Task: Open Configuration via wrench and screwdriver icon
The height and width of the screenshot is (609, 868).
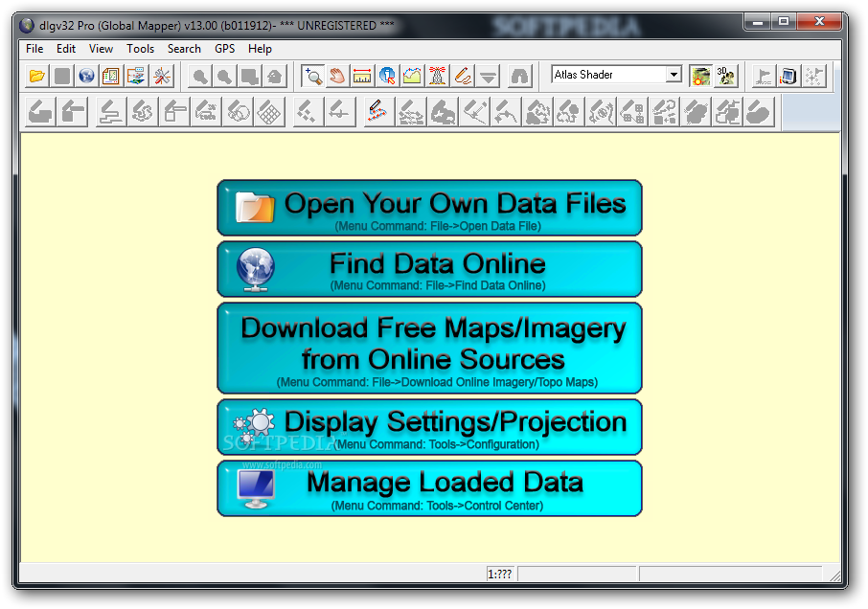Action: pos(162,76)
